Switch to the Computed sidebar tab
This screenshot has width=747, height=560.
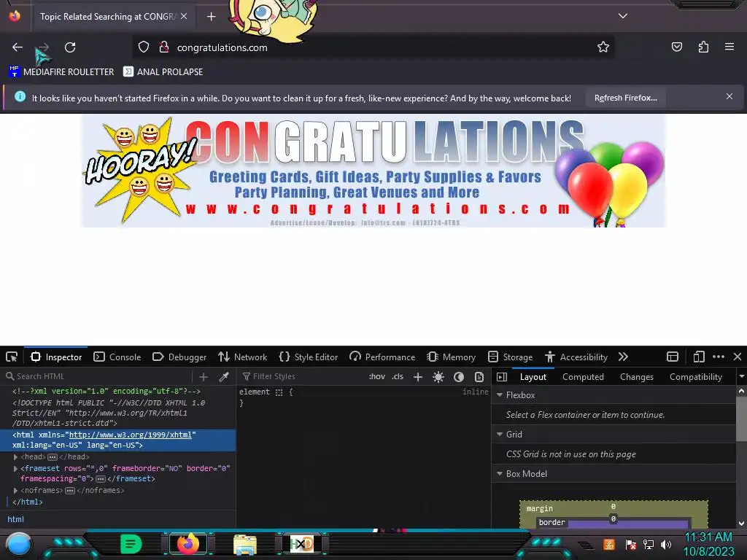[x=583, y=377]
